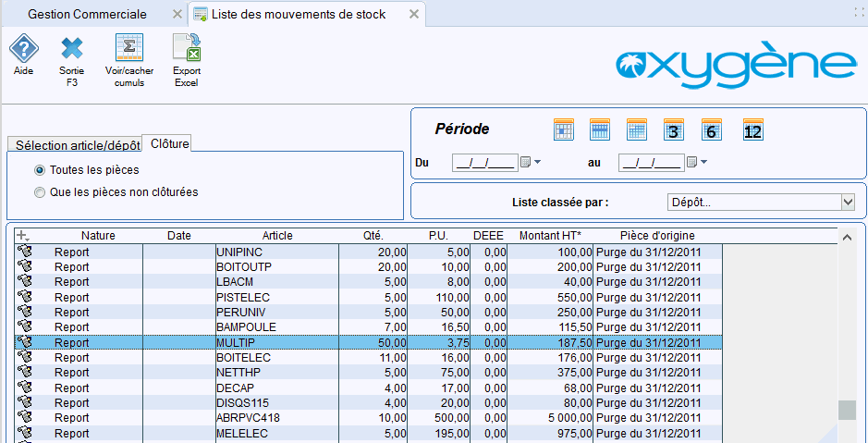Select the DISQS115 article cell
Viewport: 868px width, 443px height.
277,402
